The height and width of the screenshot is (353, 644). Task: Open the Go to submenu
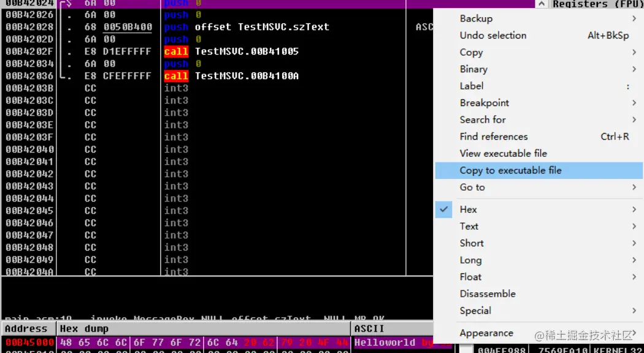click(539, 187)
